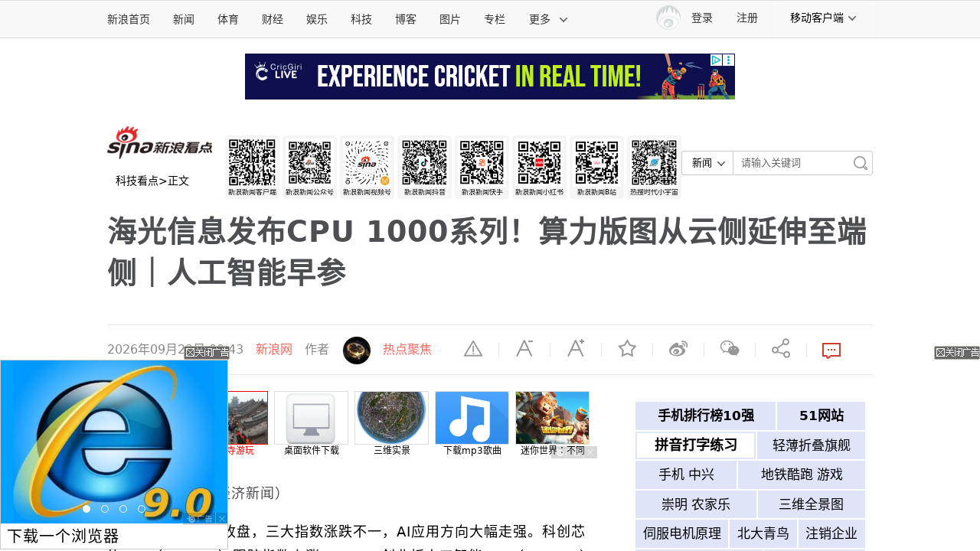Open the 体育 navigation item
980x551 pixels.
point(228,19)
